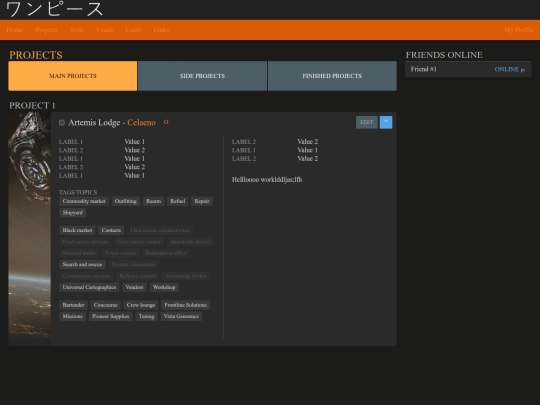
Task: Click the orange circle icon after Celaeno
Action: click(166, 122)
